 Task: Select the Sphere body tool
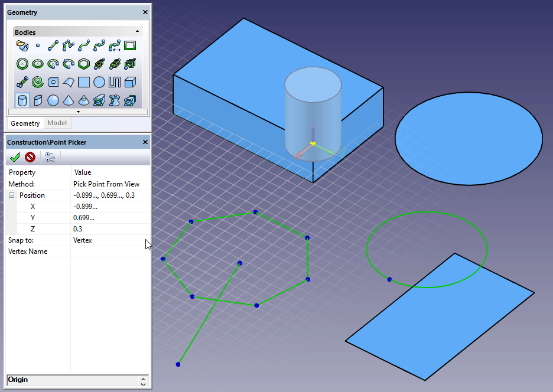[x=53, y=100]
